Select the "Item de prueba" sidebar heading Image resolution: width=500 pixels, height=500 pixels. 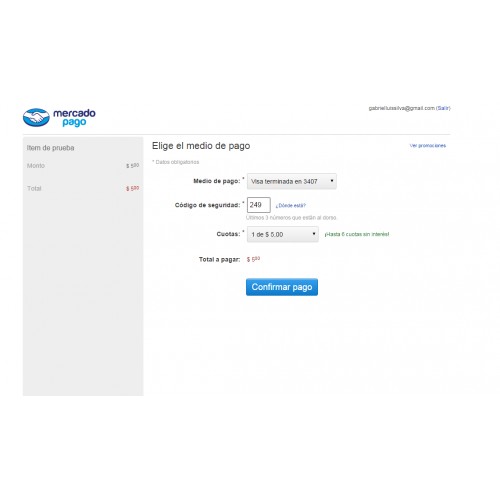(50, 148)
